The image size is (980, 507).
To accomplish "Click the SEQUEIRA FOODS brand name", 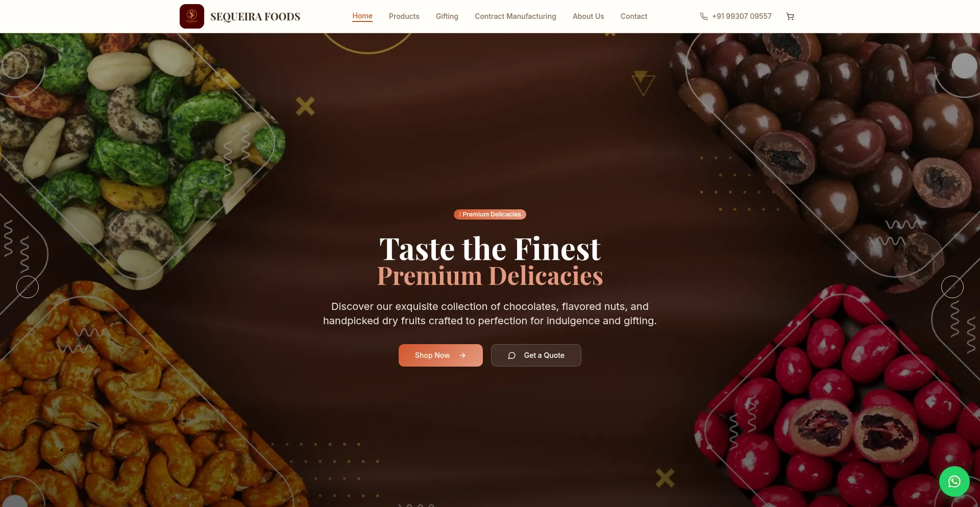I will (255, 16).
